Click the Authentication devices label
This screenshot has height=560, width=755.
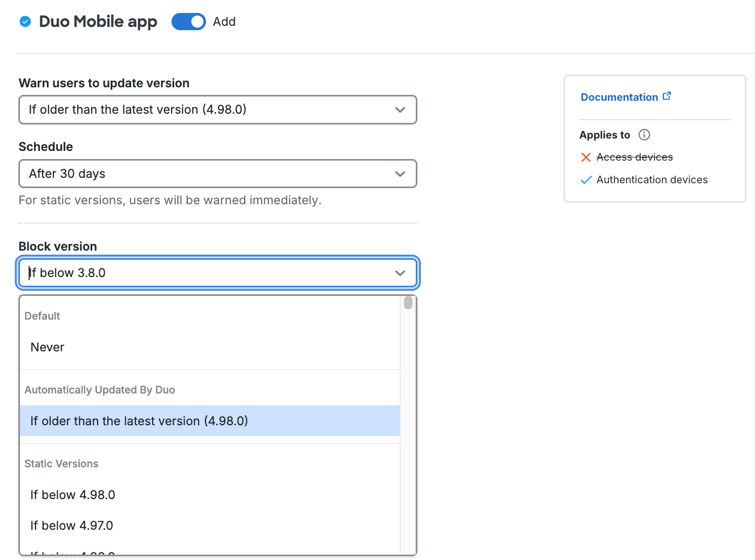[651, 180]
